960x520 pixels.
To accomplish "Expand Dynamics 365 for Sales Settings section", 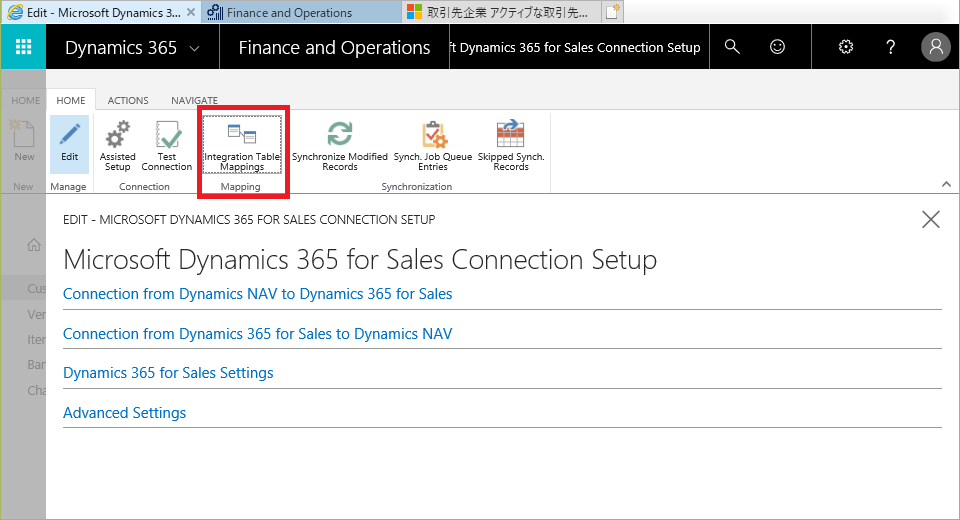I will click(x=168, y=373).
